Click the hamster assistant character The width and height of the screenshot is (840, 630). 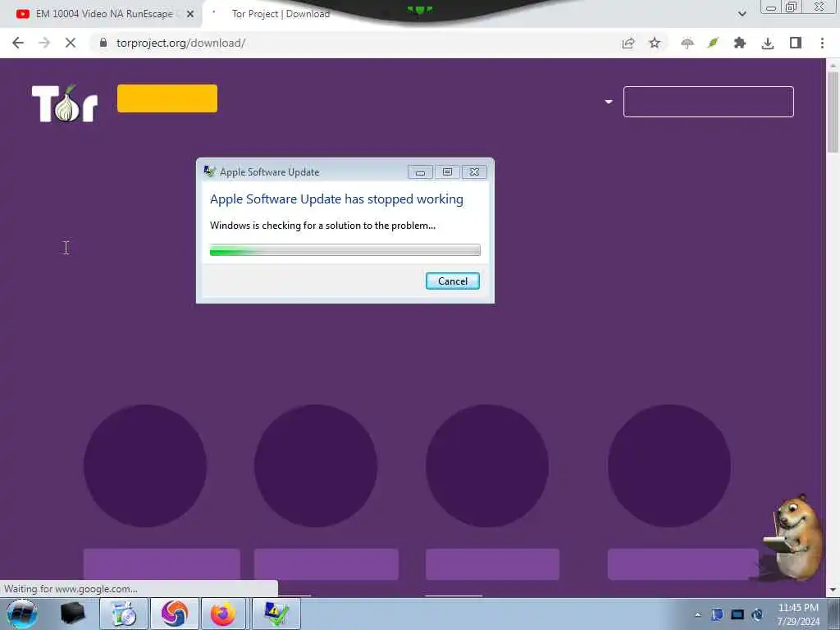click(796, 537)
